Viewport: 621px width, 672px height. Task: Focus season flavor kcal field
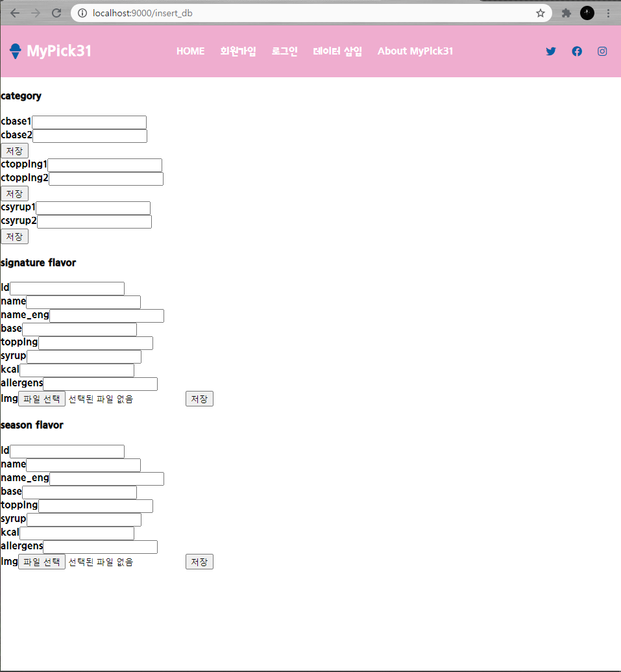[77, 533]
